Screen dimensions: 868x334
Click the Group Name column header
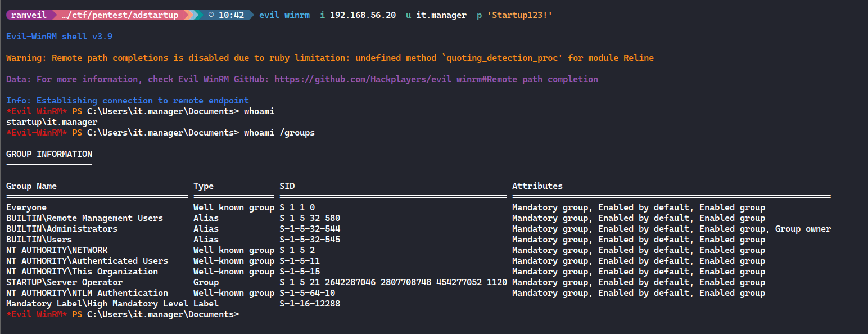[x=31, y=186]
